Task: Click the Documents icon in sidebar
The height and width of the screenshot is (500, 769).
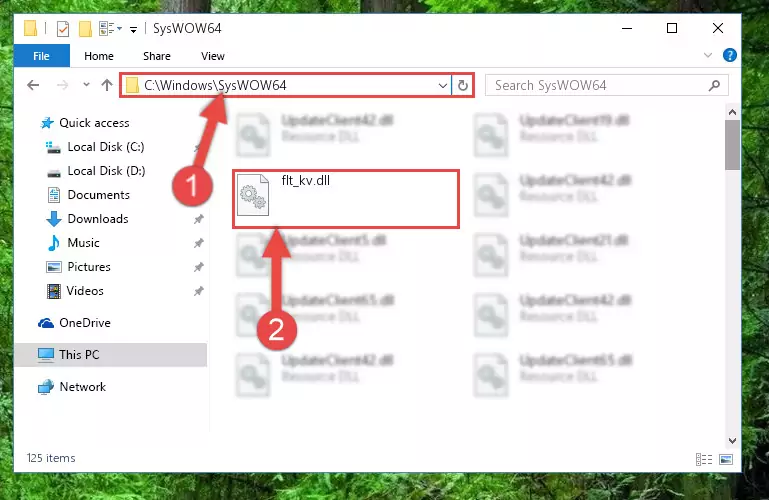Action: point(54,195)
